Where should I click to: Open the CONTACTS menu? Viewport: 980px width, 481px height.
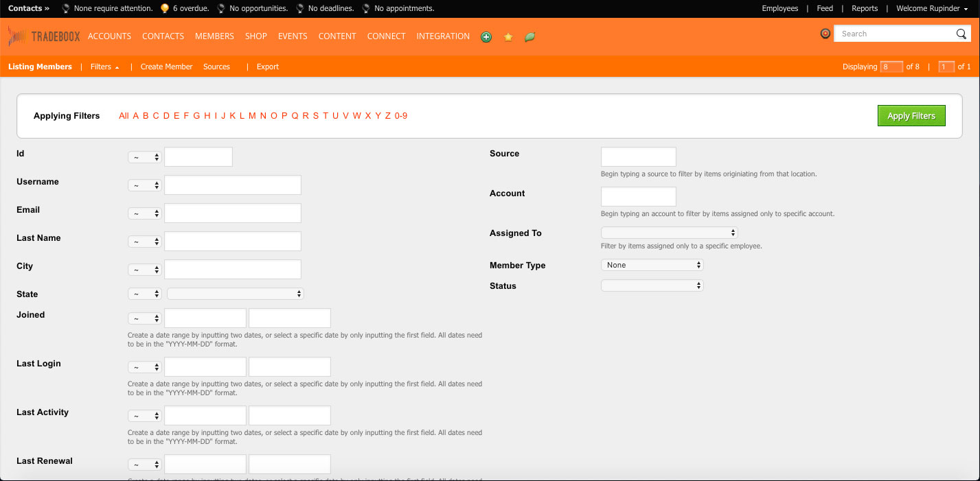click(x=163, y=36)
